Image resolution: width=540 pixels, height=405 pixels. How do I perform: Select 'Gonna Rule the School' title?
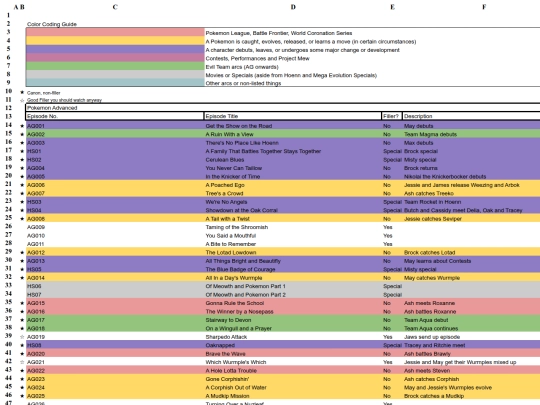(293, 303)
